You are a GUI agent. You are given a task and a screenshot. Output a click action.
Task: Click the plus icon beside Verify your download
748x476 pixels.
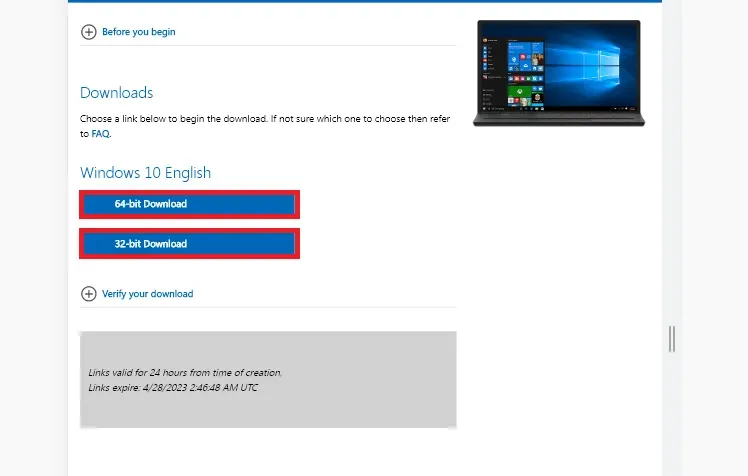[x=89, y=294]
